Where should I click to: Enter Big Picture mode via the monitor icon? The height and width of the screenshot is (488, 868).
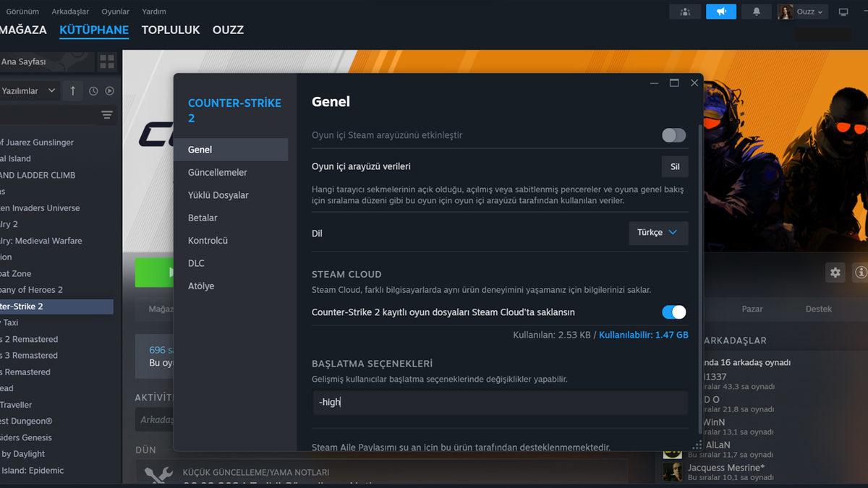pyautogui.click(x=843, y=11)
